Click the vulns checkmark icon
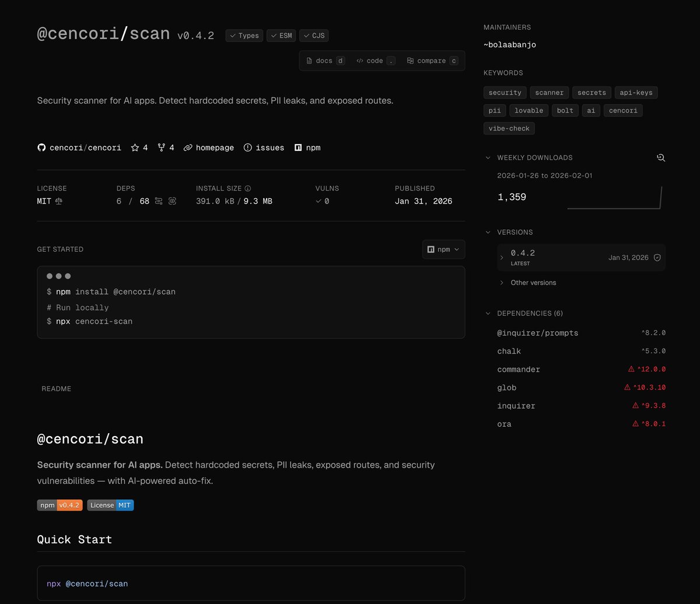The height and width of the screenshot is (604, 700). pyautogui.click(x=318, y=201)
